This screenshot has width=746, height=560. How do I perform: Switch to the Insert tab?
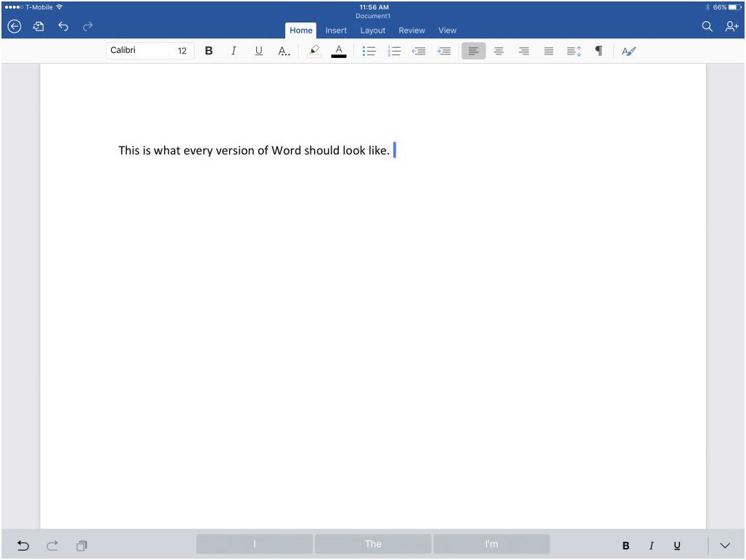pyautogui.click(x=335, y=30)
